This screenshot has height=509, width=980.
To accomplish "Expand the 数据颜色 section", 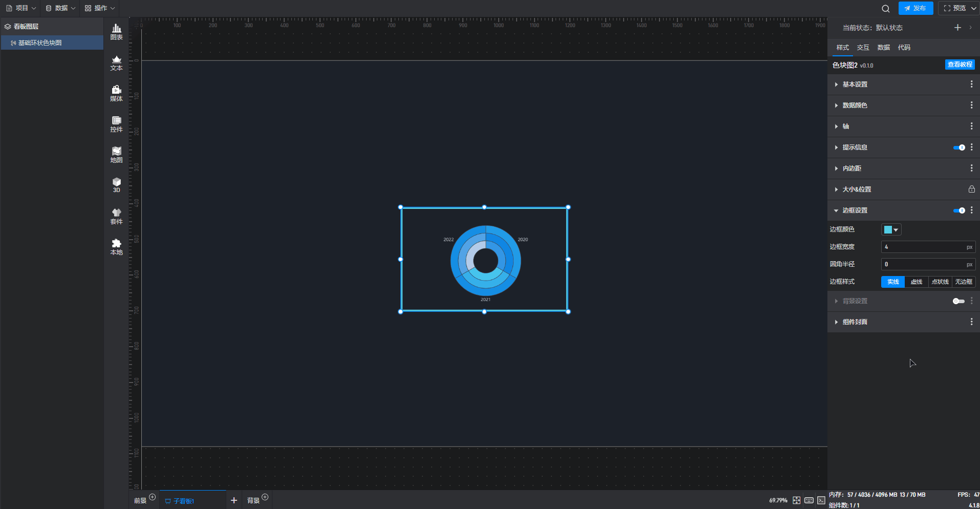I will coord(855,105).
